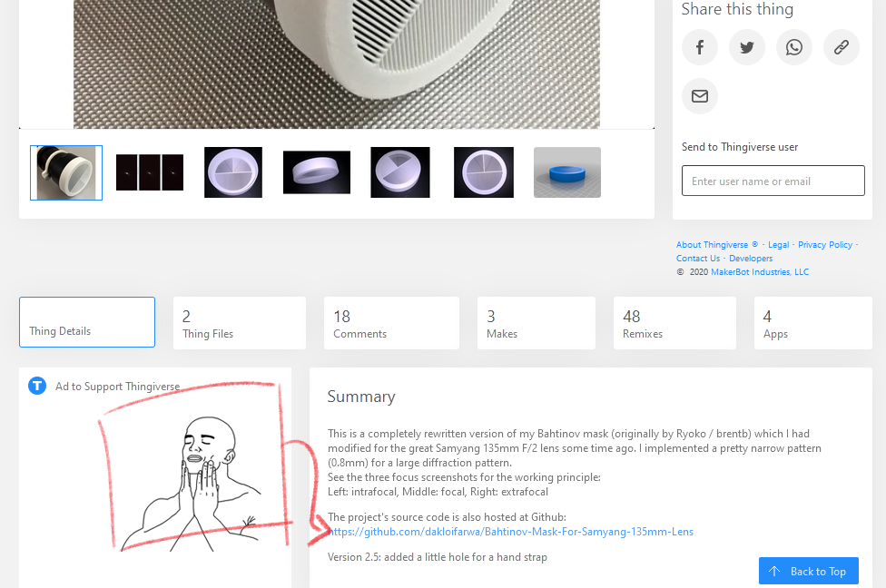
Task: Visit the Privacy Policy link
Action: (825, 245)
